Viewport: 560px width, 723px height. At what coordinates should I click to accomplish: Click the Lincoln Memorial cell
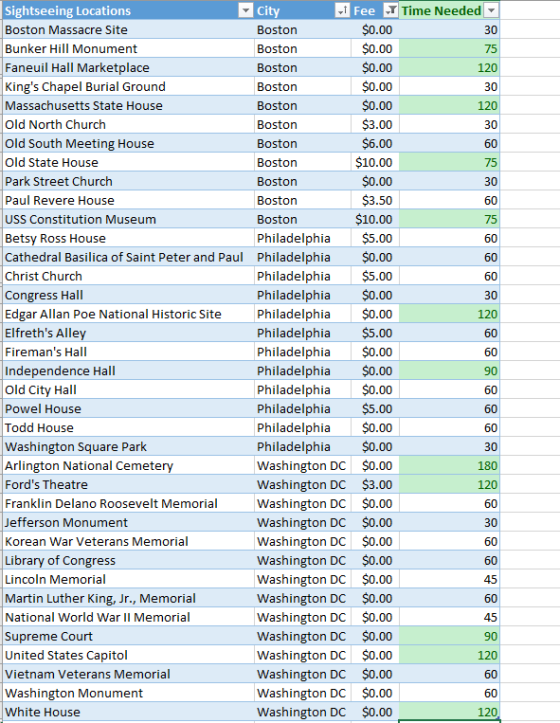tap(128, 579)
